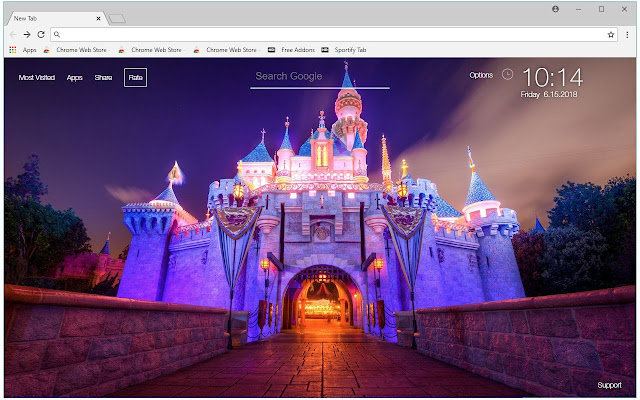Open the Free Addons bookmark

click(x=291, y=50)
